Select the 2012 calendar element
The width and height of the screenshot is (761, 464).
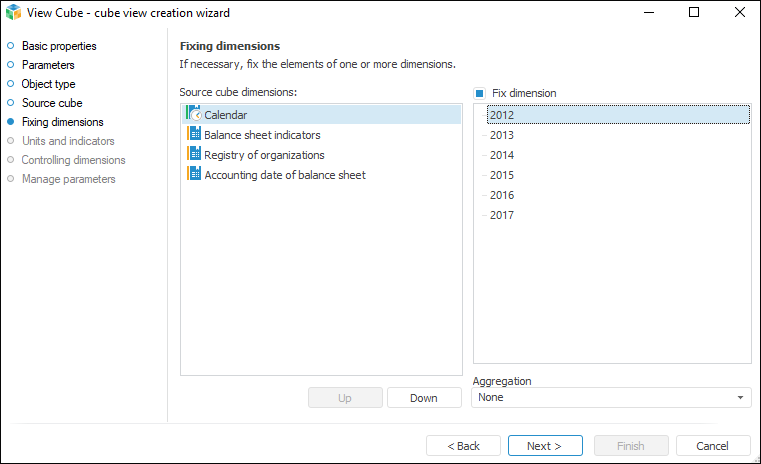502,115
